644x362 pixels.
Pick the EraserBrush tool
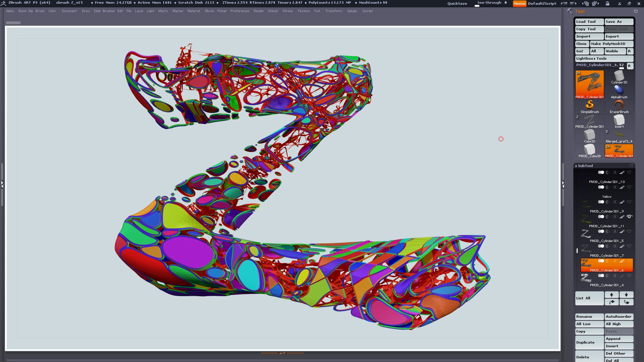[619, 106]
